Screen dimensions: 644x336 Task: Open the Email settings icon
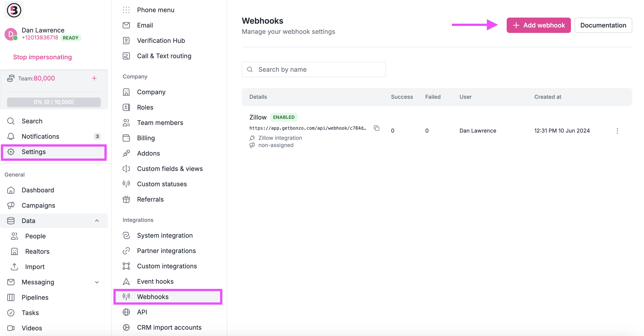(126, 25)
